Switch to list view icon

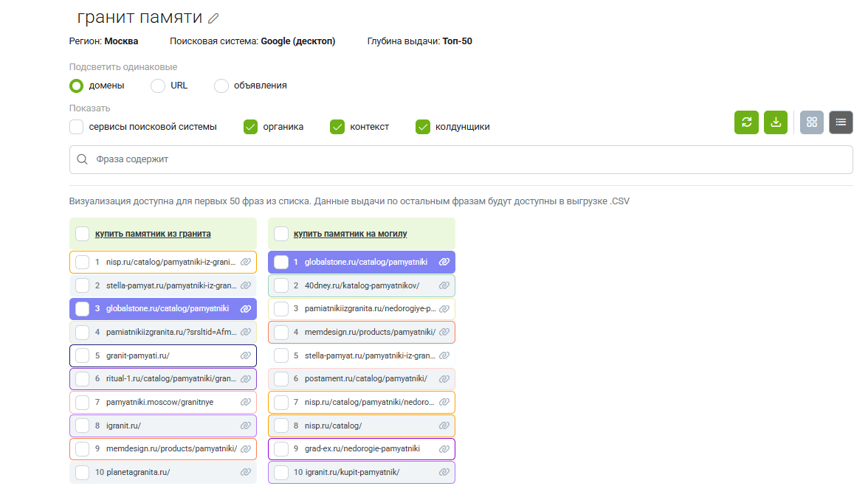click(x=841, y=122)
